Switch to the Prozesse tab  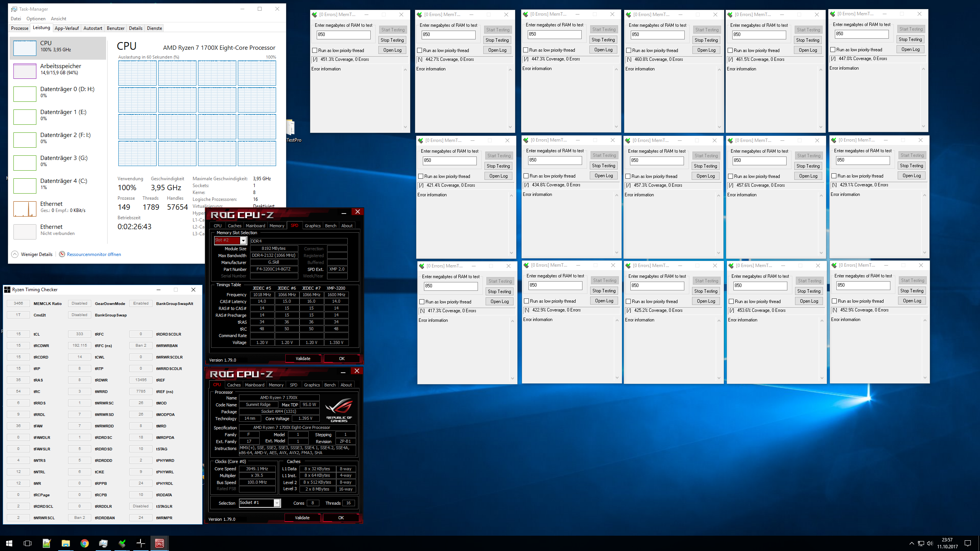click(20, 28)
